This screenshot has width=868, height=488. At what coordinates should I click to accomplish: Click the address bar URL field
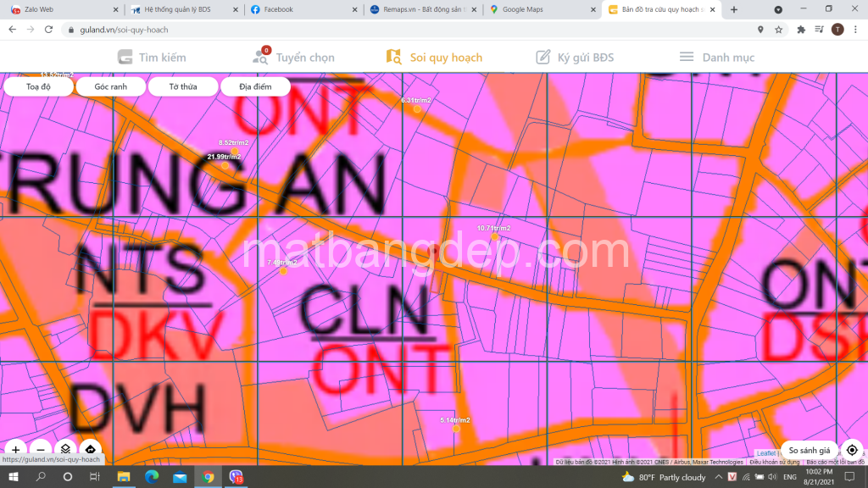point(409,30)
